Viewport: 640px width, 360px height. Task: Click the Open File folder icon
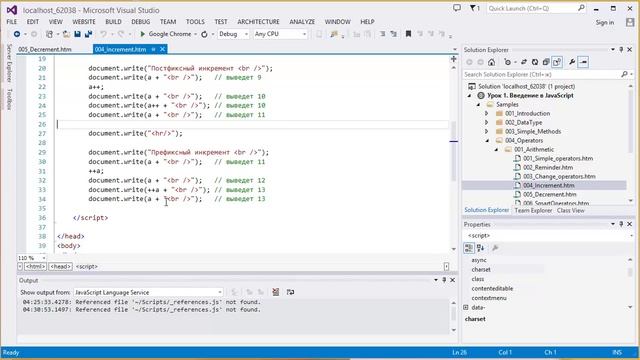(x=66, y=34)
